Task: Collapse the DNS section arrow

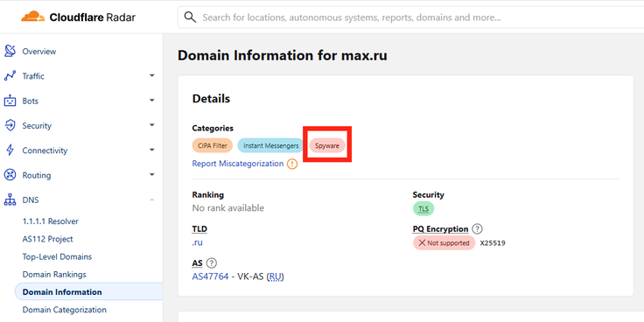Action: click(x=152, y=200)
